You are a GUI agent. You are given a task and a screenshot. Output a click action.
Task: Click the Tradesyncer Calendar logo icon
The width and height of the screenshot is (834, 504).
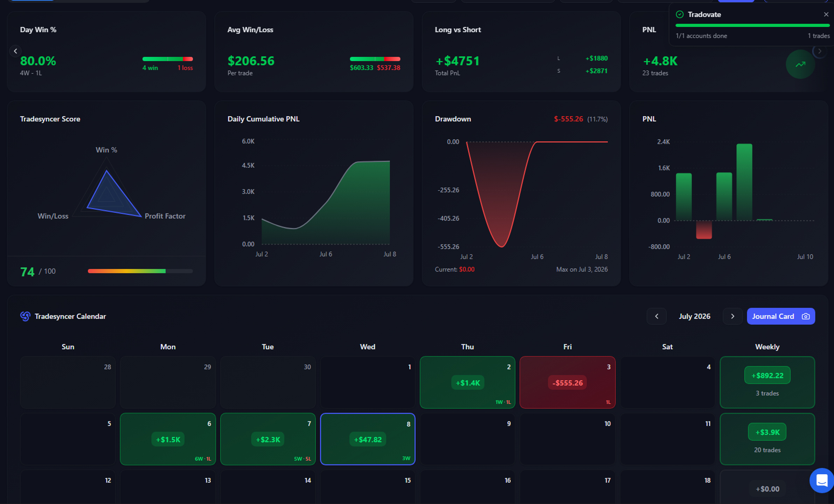(25, 316)
